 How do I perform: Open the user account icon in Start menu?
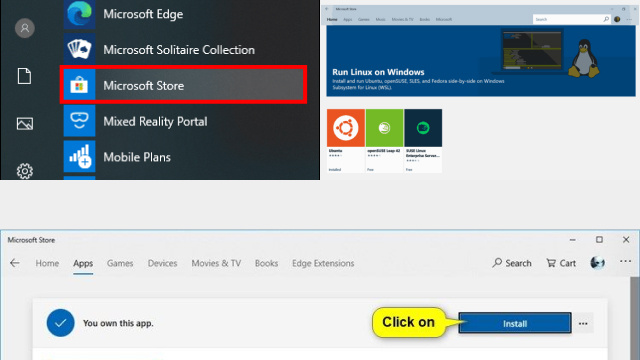(25, 28)
